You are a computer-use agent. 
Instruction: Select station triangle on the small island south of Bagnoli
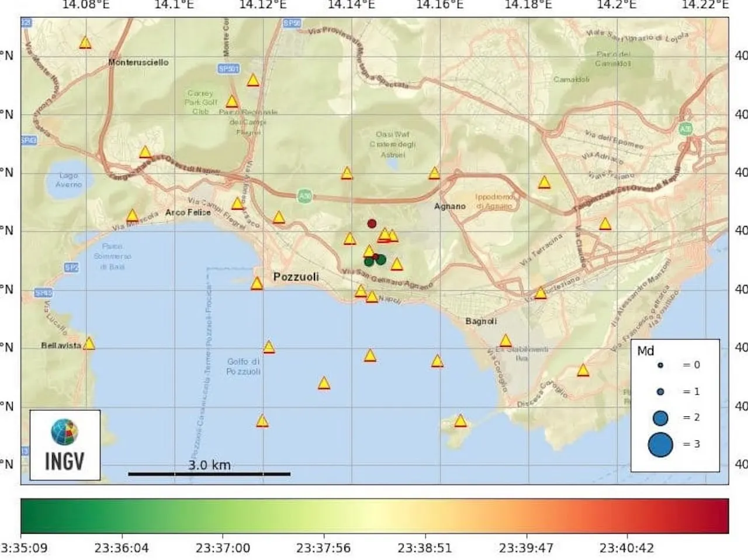pyautogui.click(x=460, y=420)
